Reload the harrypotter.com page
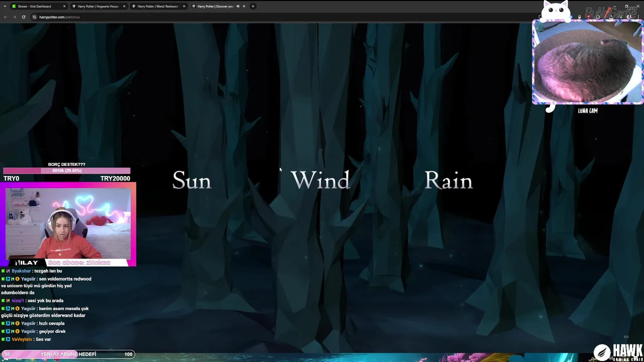The height and width of the screenshot is (362, 644). [x=23, y=17]
